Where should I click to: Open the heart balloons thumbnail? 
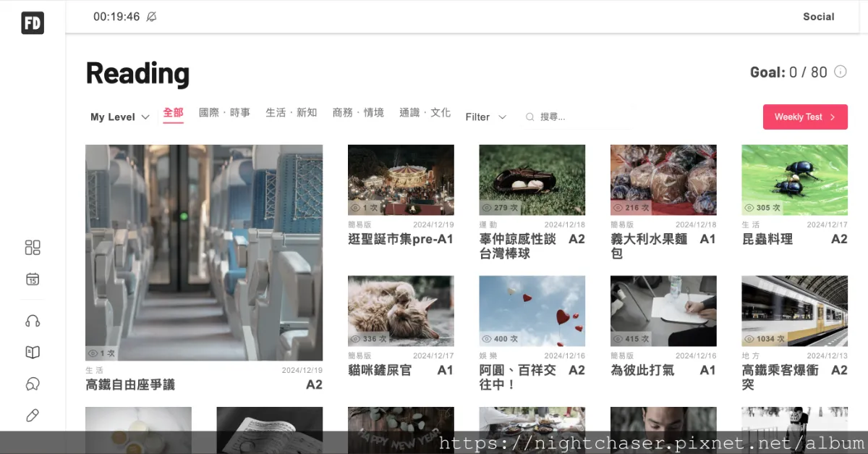point(532,311)
